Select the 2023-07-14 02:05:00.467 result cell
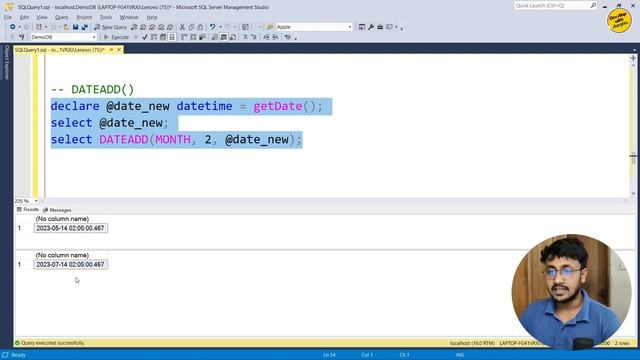Screen dimensions: 640x360 tap(71, 264)
